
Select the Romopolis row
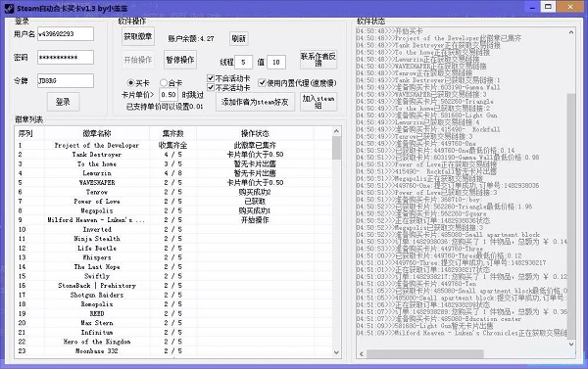(x=173, y=304)
